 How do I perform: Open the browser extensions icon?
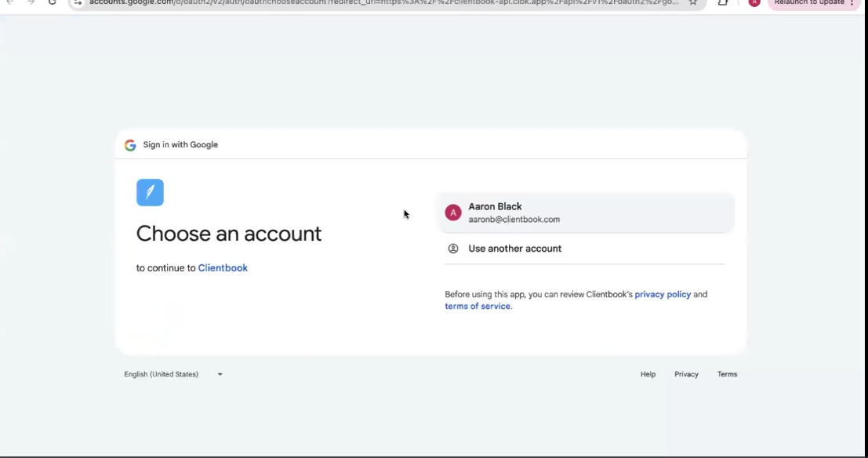tap(723, 2)
